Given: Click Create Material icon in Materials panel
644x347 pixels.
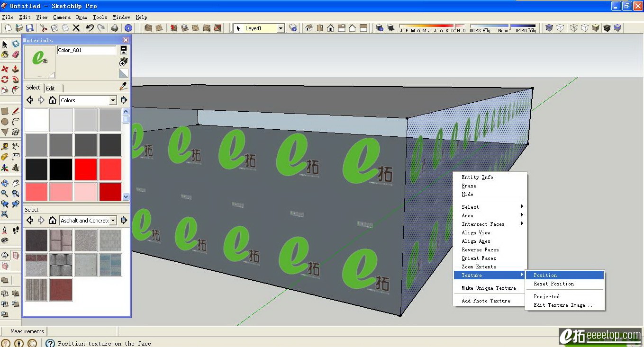Looking at the screenshot, I should pyautogui.click(x=123, y=62).
